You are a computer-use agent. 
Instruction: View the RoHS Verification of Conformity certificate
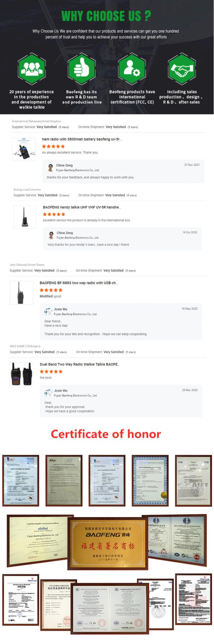coord(150,480)
